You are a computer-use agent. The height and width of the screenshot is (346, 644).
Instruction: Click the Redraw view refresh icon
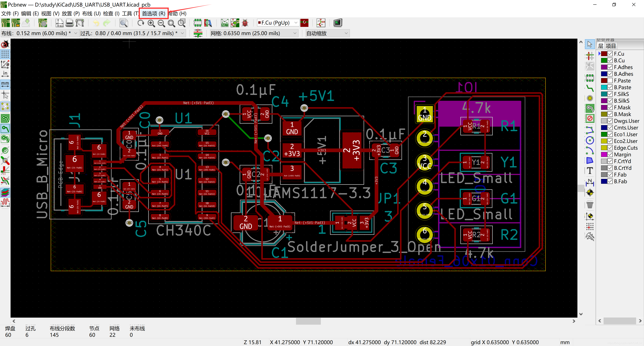click(141, 23)
